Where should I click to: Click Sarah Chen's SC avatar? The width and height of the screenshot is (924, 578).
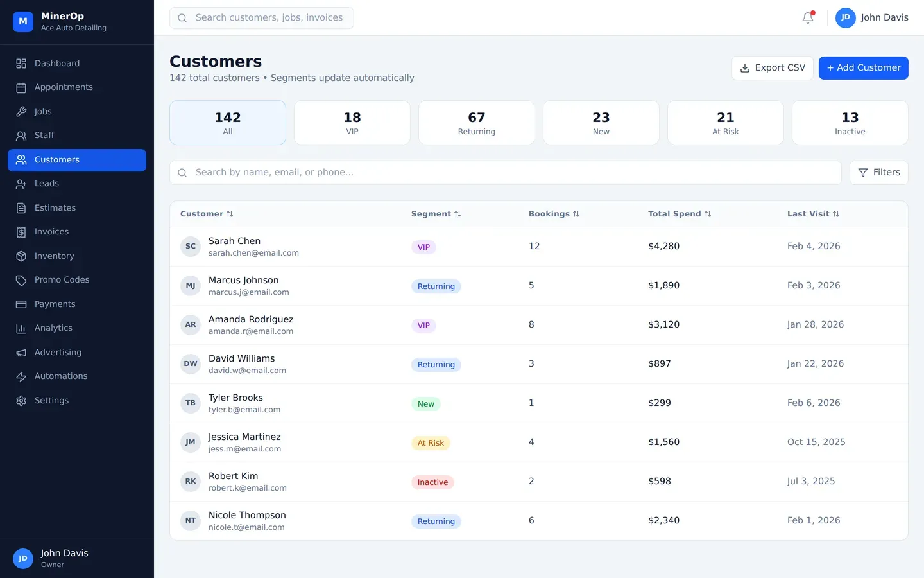(x=191, y=247)
